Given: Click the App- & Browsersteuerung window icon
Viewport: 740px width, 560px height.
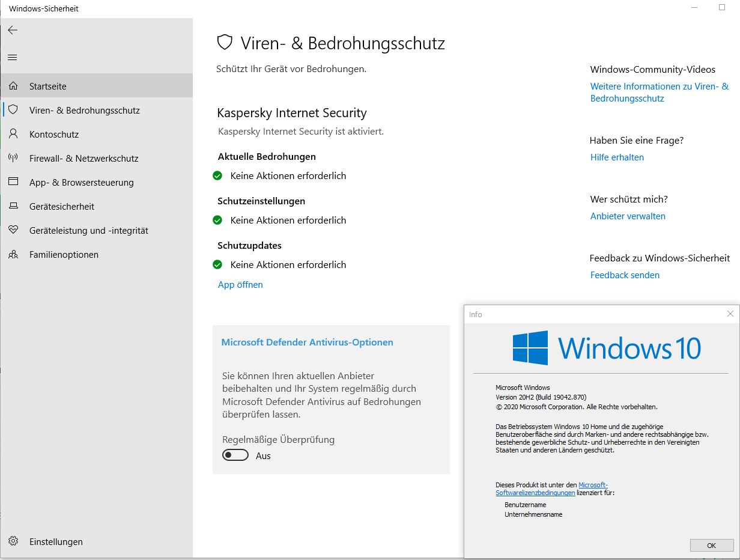Looking at the screenshot, I should [13, 182].
